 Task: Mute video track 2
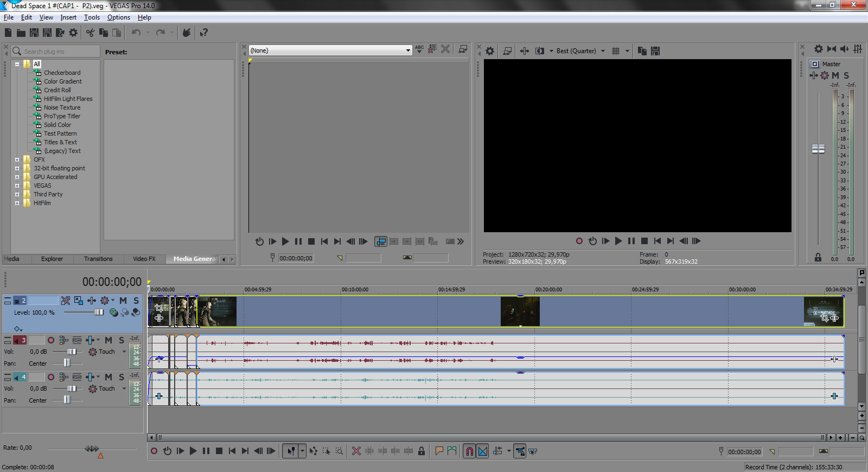123,301
